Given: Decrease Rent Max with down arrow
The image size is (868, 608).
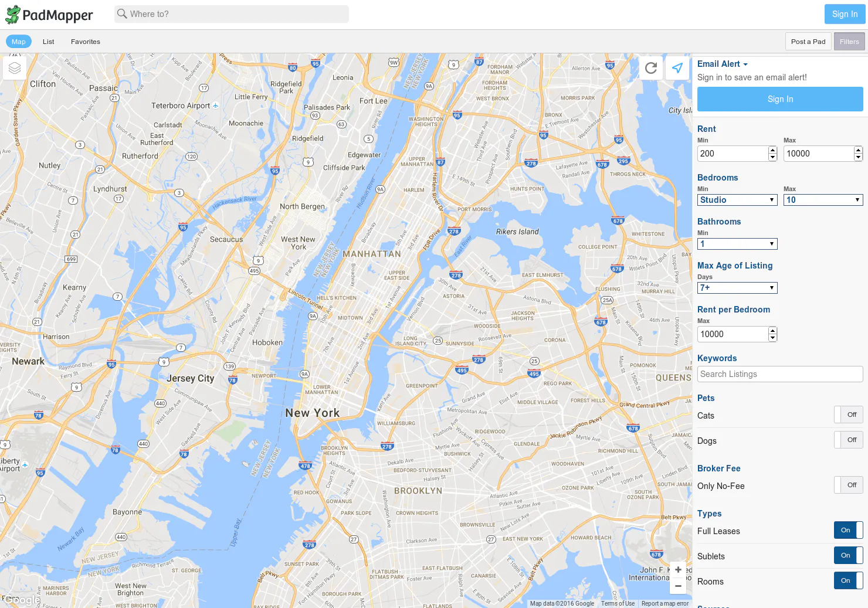Looking at the screenshot, I should coord(858,157).
